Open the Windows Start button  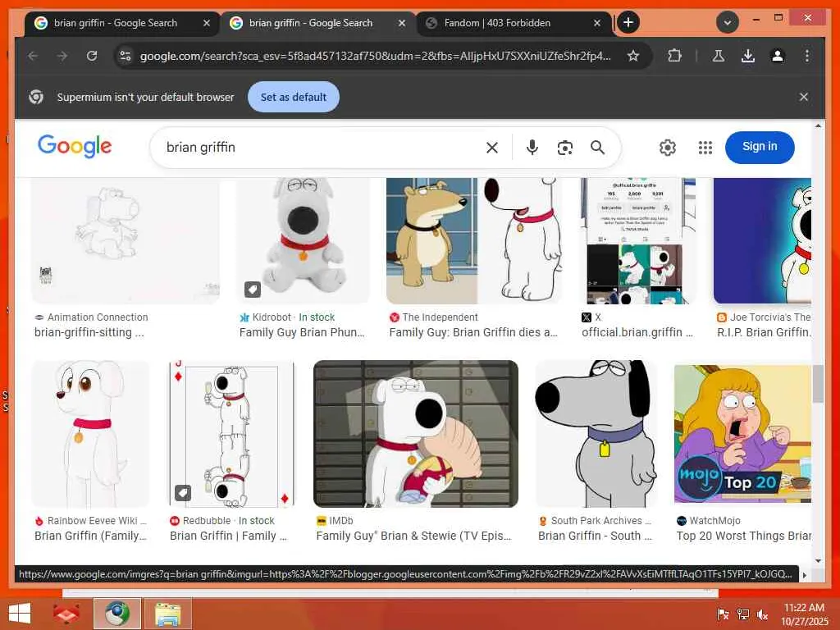pos(20,614)
